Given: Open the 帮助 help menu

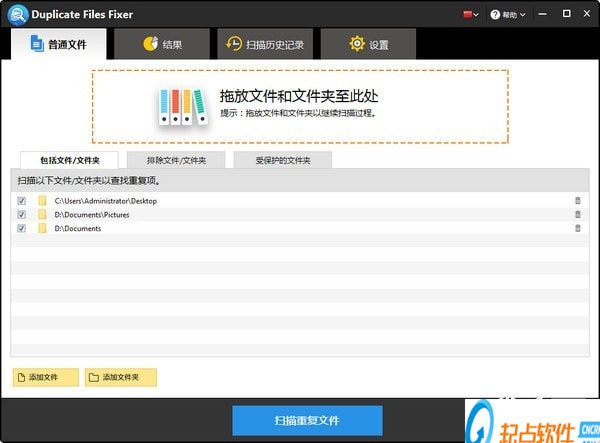Looking at the screenshot, I should coord(508,15).
